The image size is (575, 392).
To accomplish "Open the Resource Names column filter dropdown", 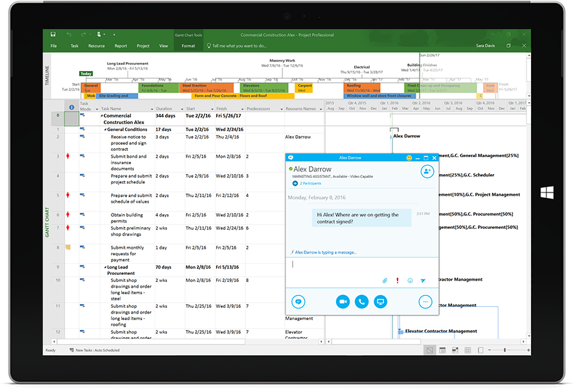I will (x=321, y=109).
